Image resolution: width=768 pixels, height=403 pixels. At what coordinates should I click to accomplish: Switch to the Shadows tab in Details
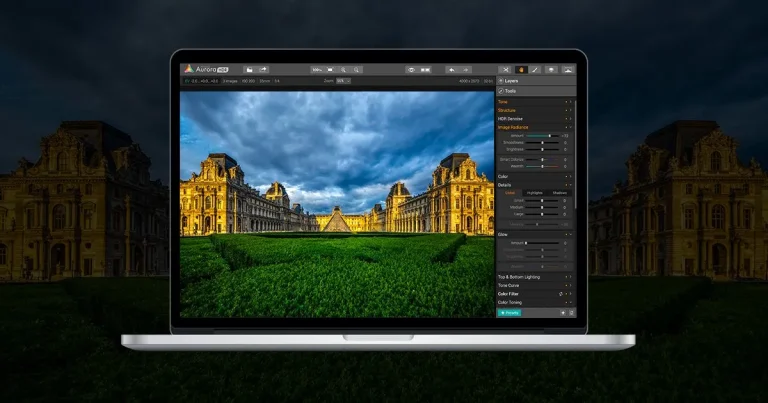(x=559, y=193)
